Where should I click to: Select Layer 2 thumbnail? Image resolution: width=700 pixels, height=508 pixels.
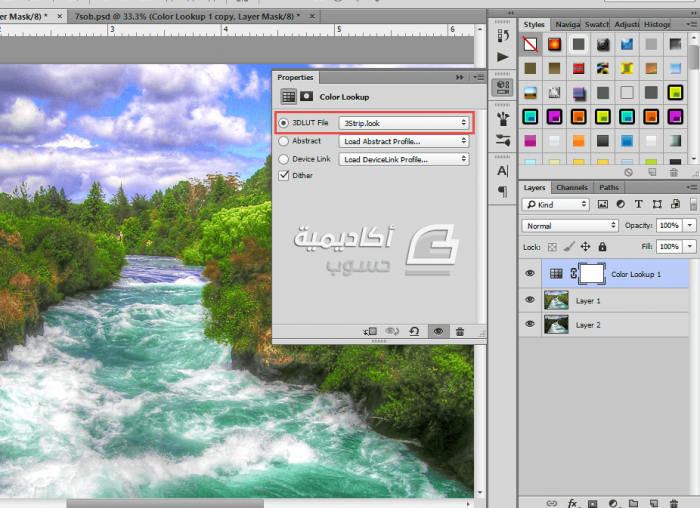coord(556,325)
